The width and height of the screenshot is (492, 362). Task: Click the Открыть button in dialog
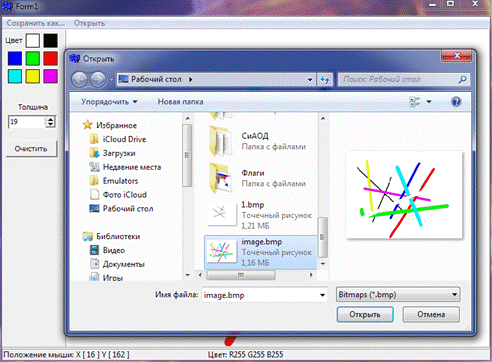coord(365,314)
